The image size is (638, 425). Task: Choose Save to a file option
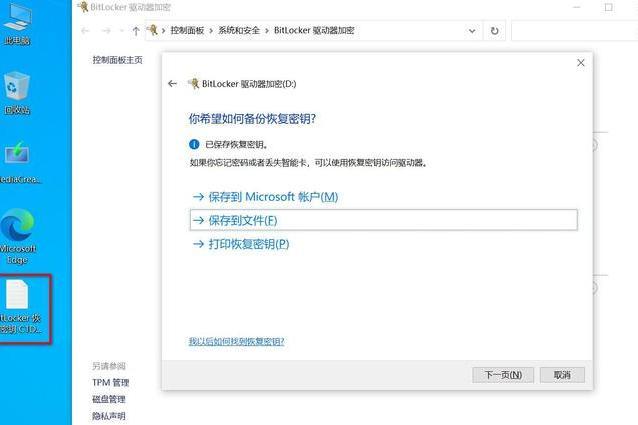tap(383, 220)
